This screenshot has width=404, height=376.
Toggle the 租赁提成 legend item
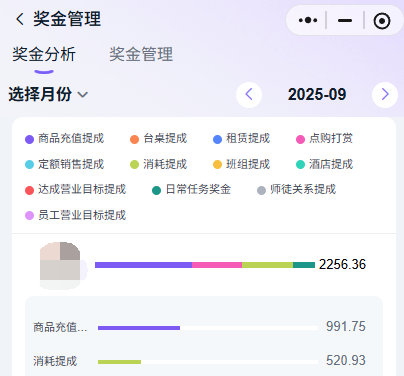coord(242,138)
